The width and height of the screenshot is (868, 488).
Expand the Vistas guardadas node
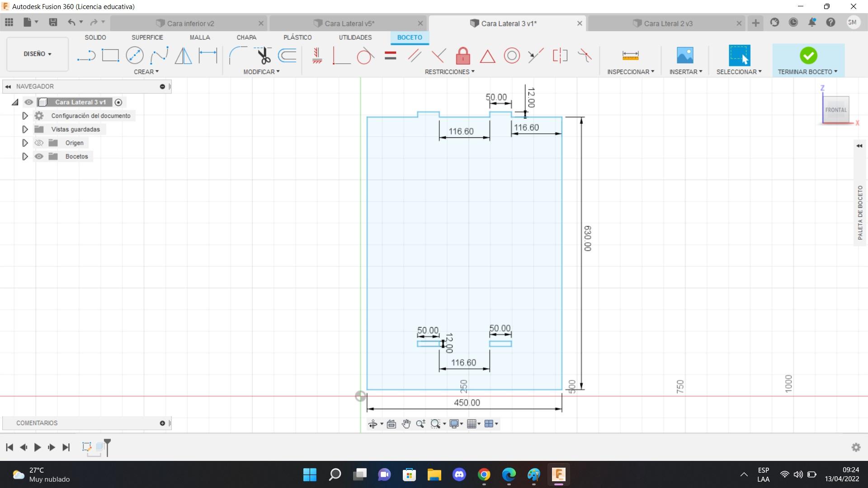pyautogui.click(x=25, y=129)
